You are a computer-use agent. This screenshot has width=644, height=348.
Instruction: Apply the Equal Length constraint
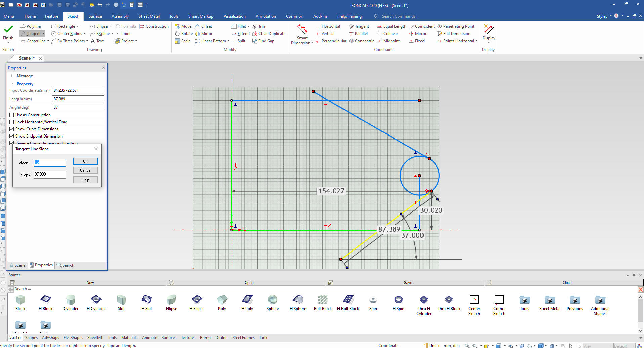pos(392,26)
